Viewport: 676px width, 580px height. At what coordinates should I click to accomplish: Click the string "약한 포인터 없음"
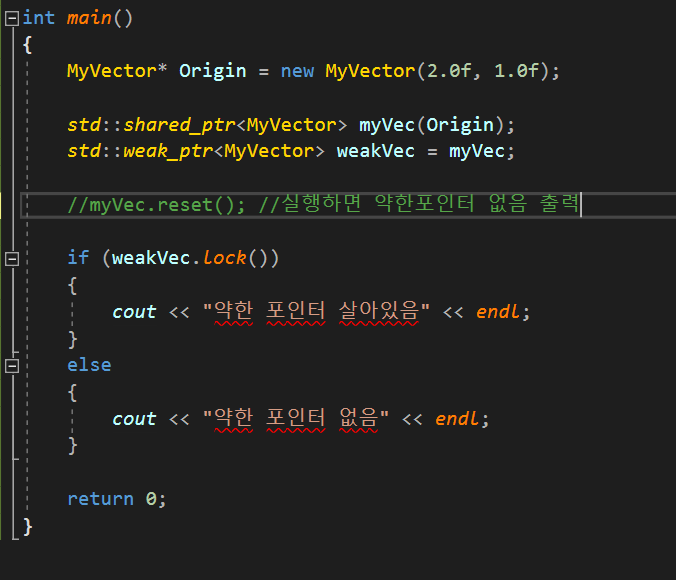[x=296, y=417]
